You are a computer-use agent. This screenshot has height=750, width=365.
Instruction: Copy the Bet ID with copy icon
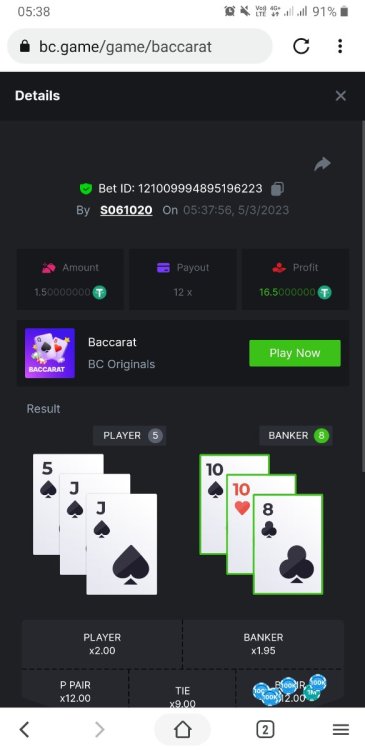(x=277, y=189)
